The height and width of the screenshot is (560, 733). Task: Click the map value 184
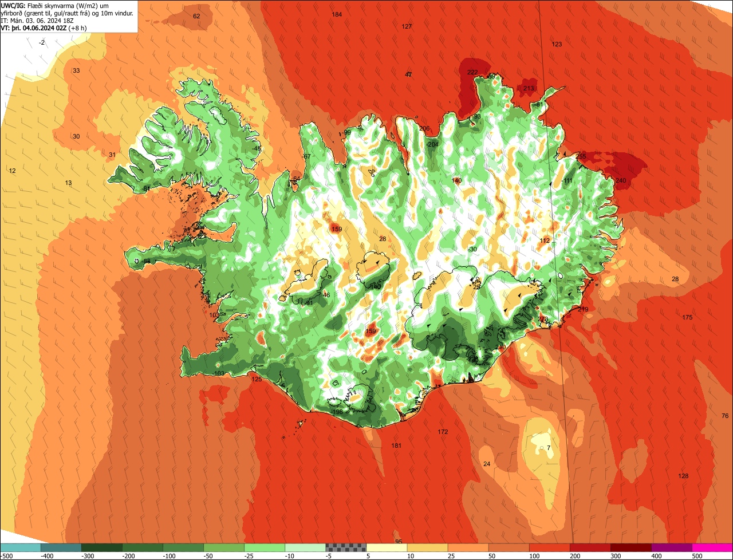[337, 14]
